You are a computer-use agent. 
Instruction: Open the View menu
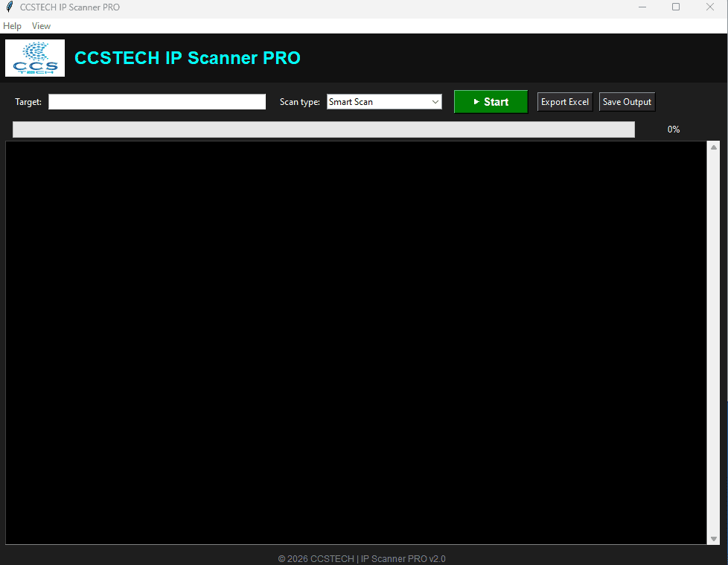coord(41,26)
